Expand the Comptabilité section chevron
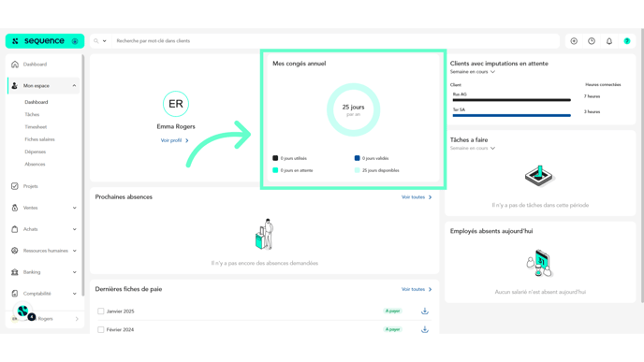Viewport: 644px width, 362px height. 74,294
